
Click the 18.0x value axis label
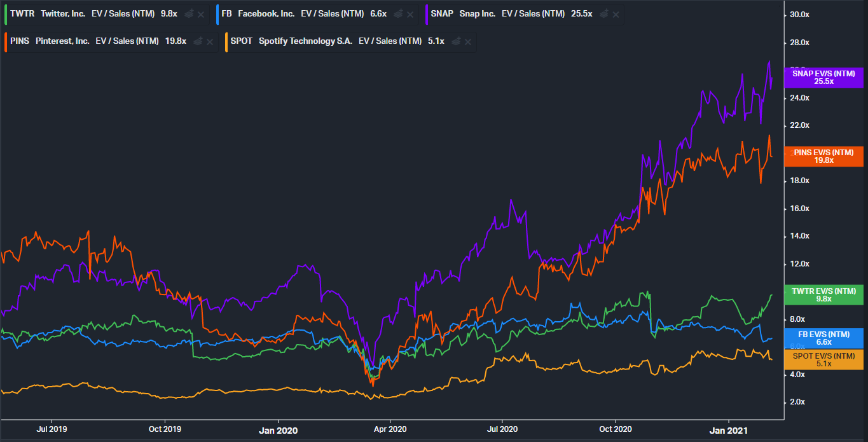[799, 181]
